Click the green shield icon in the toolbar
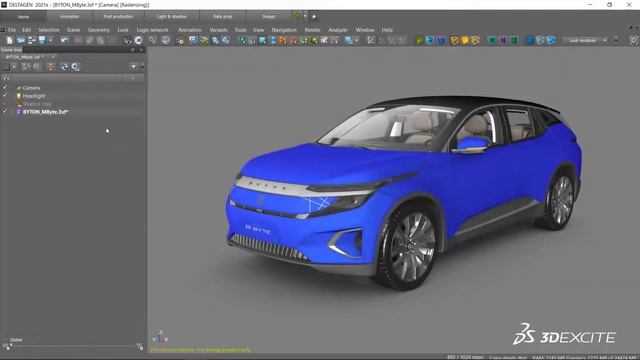Viewport: 640px width, 360px height. coord(419,40)
